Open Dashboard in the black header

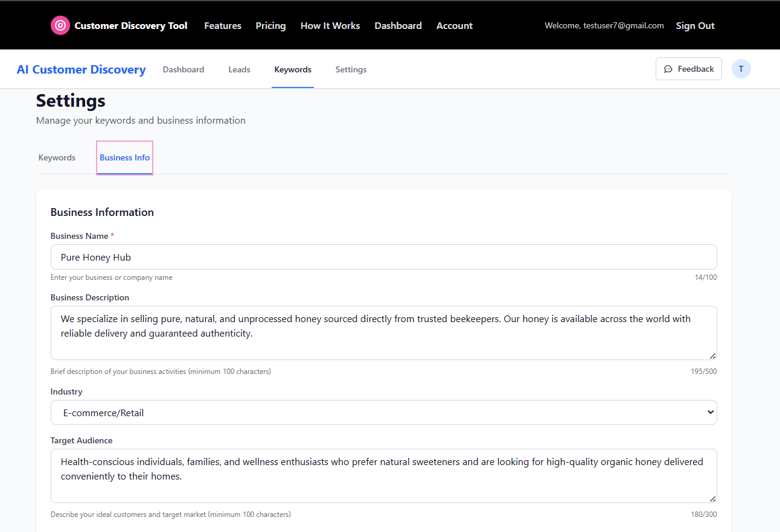[x=398, y=25]
